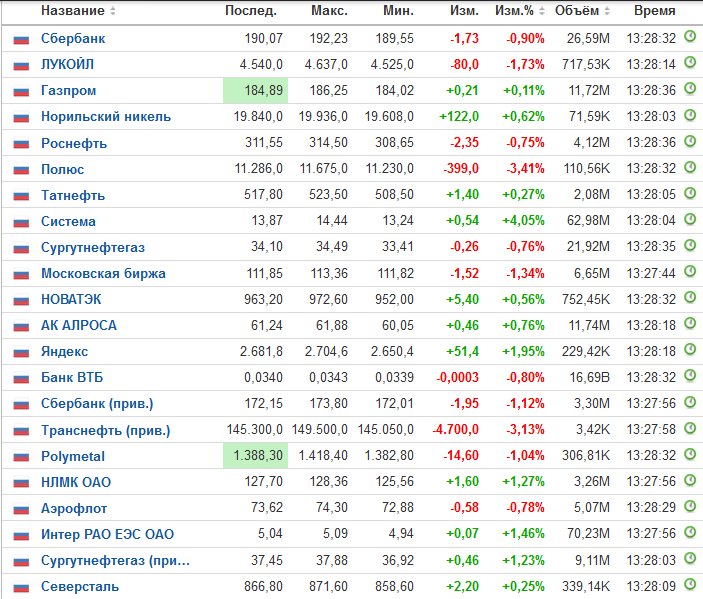Screen dimensions: 703x599
Task: Click the clock icon in Polymetal row
Action: click(x=690, y=454)
